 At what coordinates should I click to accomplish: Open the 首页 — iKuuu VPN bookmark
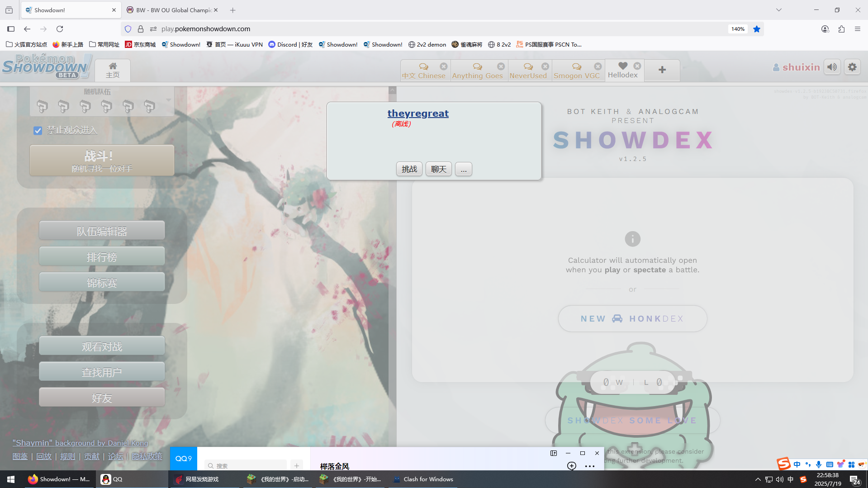234,44
